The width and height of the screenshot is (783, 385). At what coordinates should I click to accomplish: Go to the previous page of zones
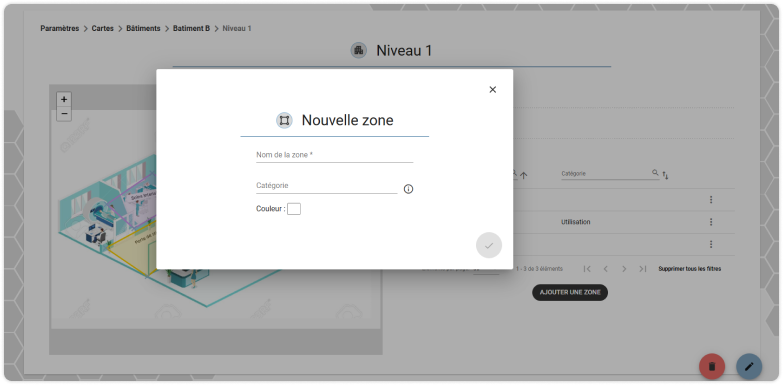(606, 269)
